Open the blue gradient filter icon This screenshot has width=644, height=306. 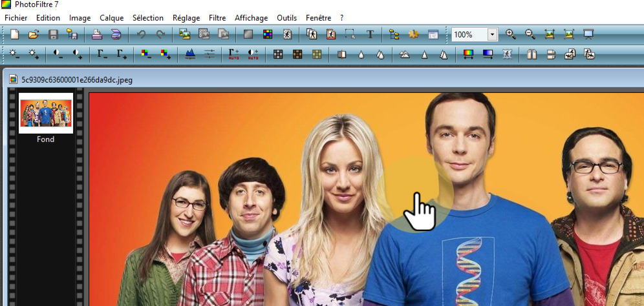[488, 54]
